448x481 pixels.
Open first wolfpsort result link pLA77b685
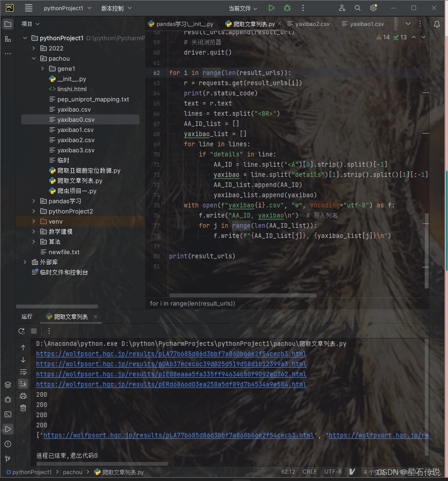(x=171, y=354)
